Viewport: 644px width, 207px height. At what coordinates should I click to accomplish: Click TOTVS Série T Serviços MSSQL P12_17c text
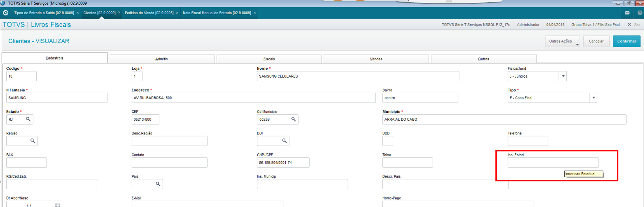tap(476, 24)
